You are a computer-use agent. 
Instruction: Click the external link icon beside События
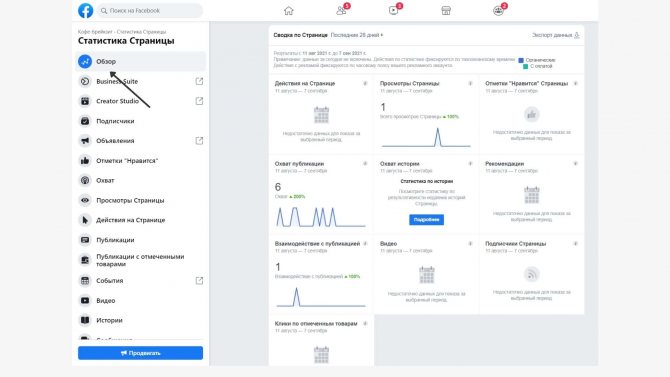199,281
